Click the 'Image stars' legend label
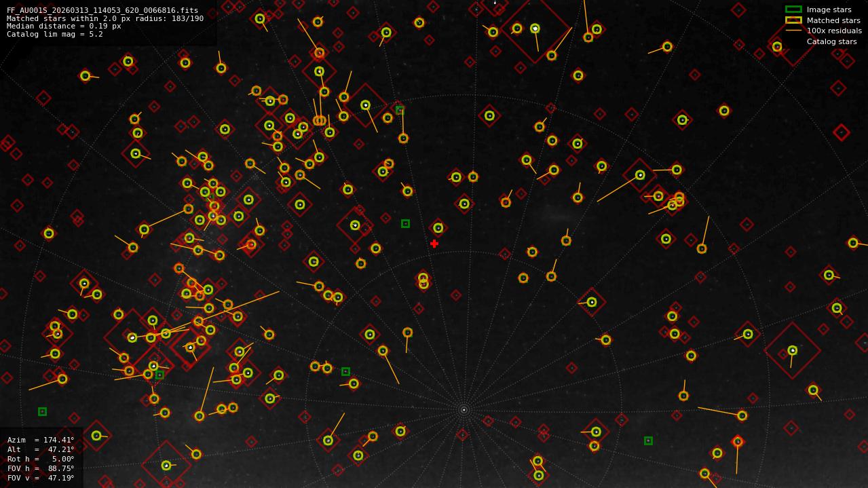The height and width of the screenshot is (488, 868). click(829, 10)
